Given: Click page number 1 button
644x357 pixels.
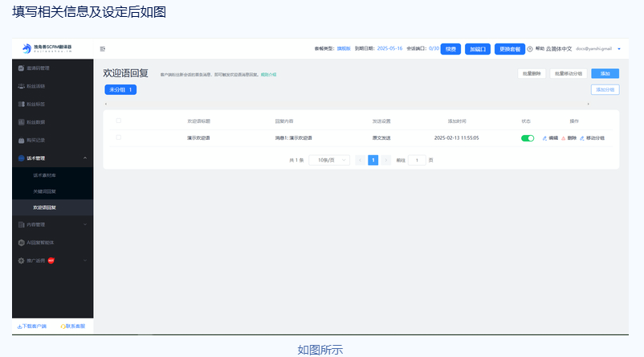Looking at the screenshot, I should pyautogui.click(x=373, y=160).
